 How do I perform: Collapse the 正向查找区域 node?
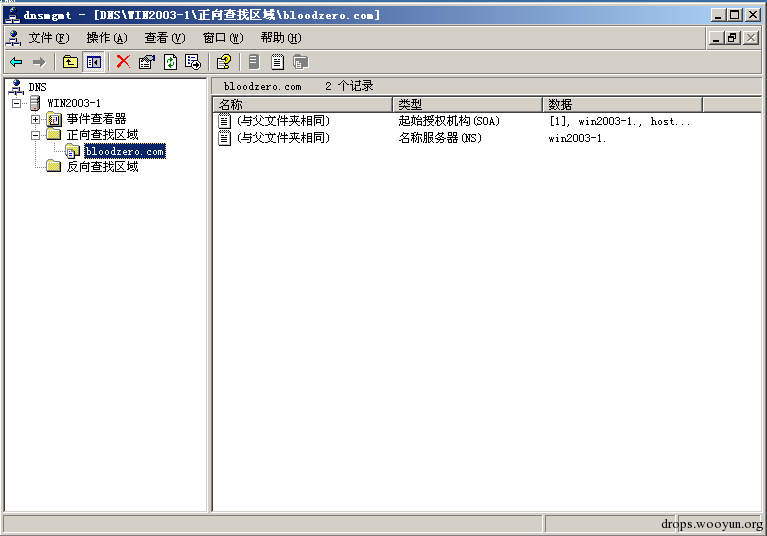35,135
